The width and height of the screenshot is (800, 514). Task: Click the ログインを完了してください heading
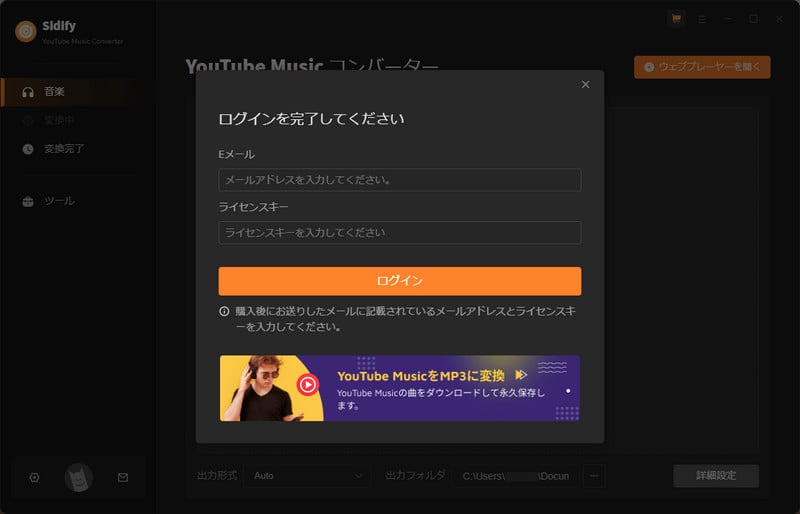311,119
